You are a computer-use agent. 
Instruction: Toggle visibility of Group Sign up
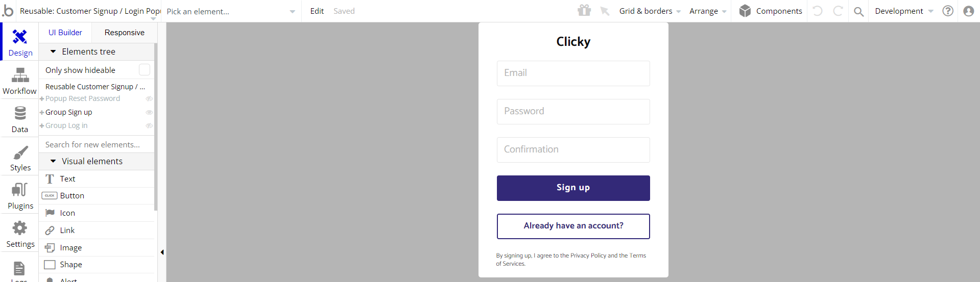pos(149,112)
